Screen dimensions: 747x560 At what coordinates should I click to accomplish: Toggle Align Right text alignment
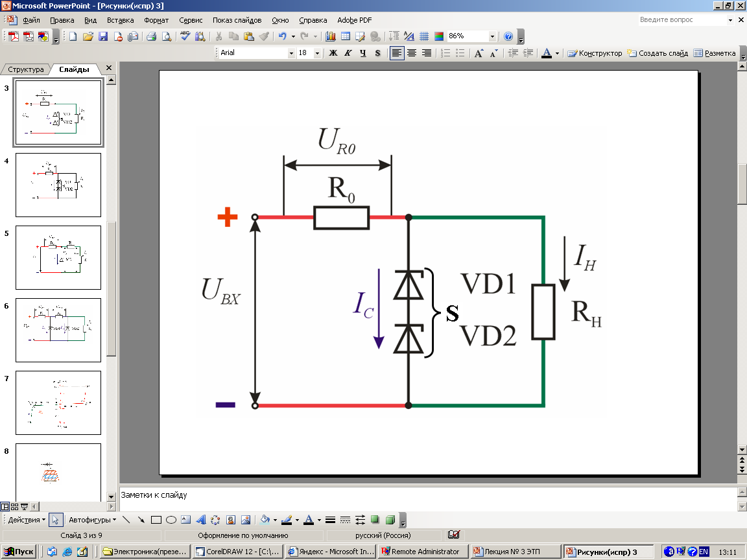click(x=427, y=53)
